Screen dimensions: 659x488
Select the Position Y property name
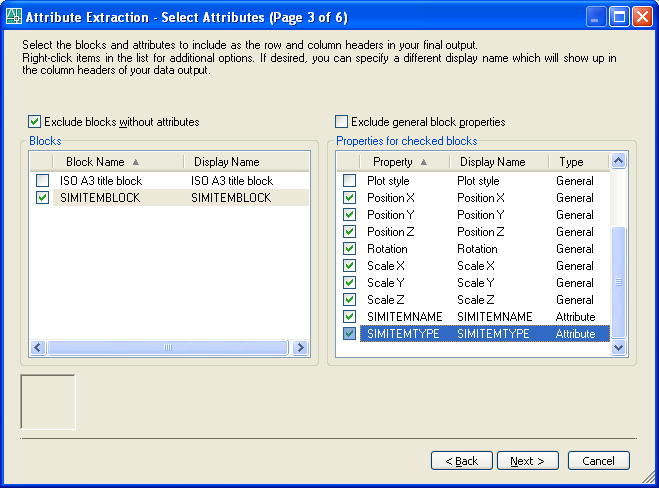(390, 215)
